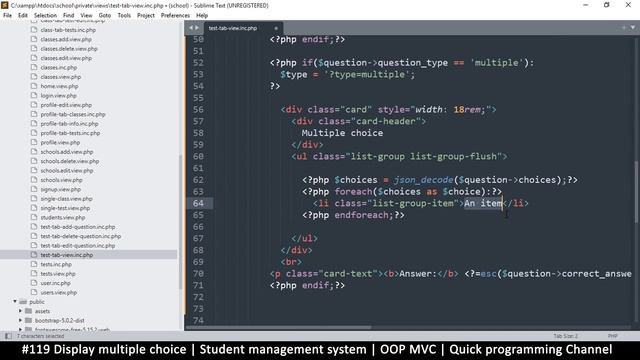The height and width of the screenshot is (360, 640).
Task: Open tests.view.php file
Action: (x=58, y=274)
